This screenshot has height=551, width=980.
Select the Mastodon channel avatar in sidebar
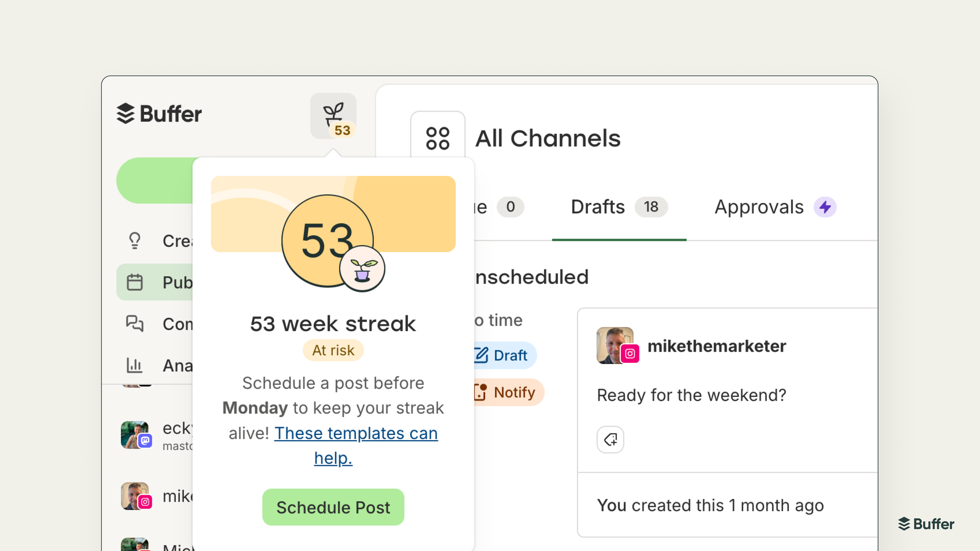(135, 434)
